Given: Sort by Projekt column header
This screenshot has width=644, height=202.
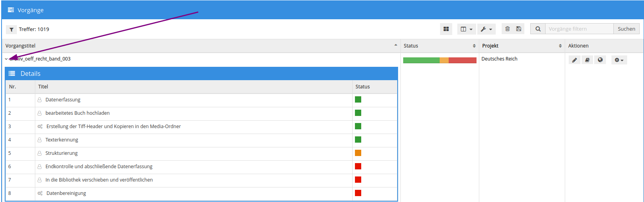Looking at the screenshot, I should pos(490,46).
